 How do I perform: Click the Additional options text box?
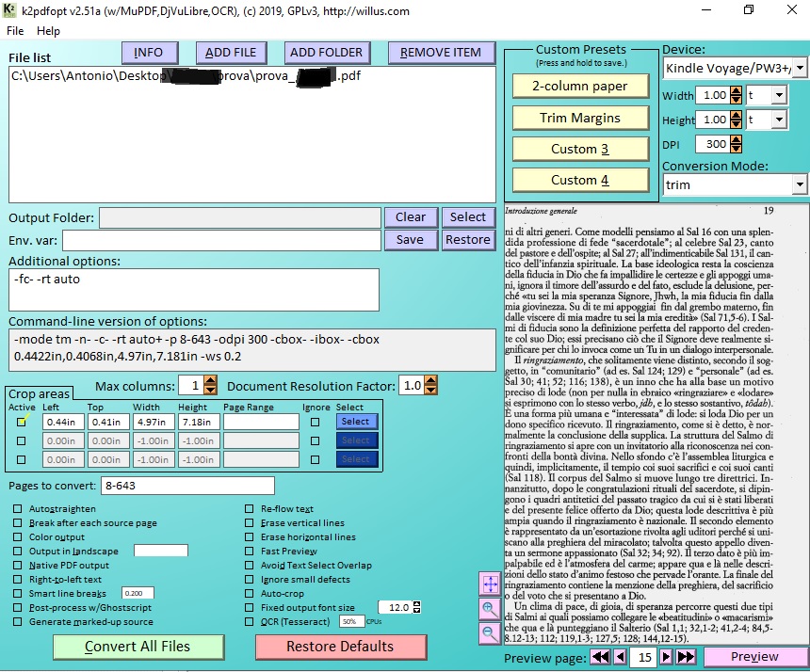pos(194,290)
